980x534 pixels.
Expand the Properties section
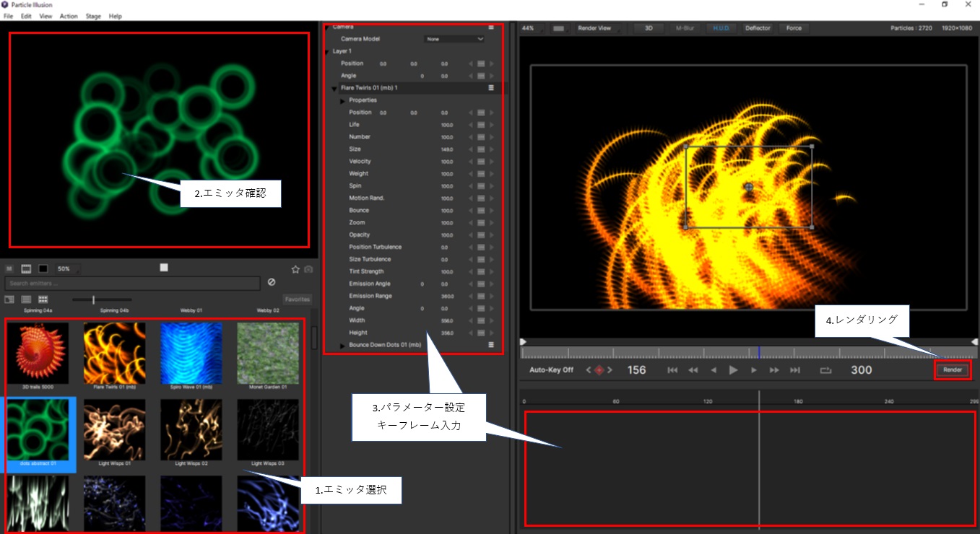[x=343, y=100]
